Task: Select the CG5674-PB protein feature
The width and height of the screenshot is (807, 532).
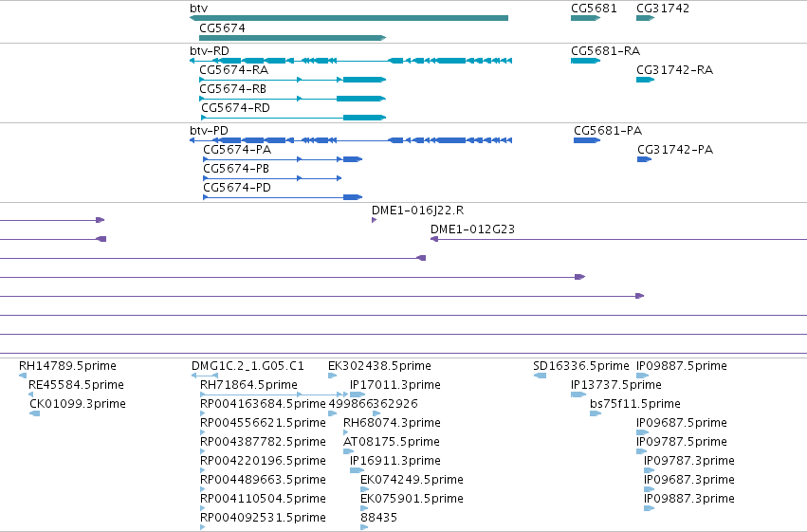Action: 272,178
